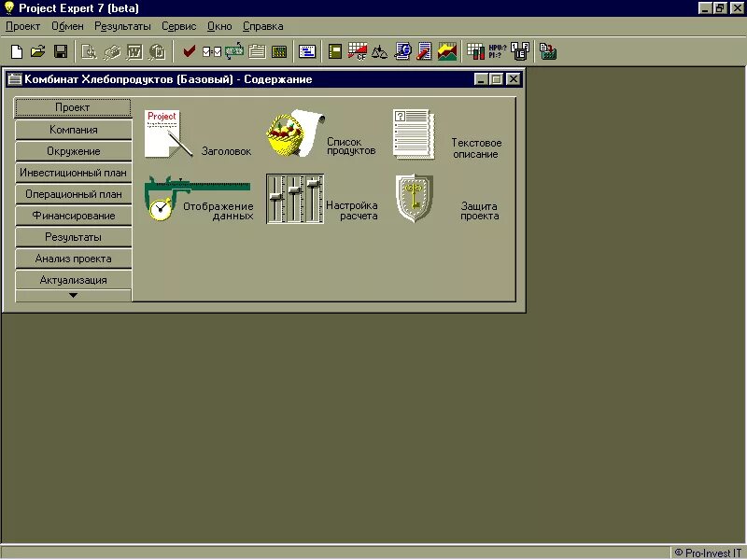Click the print preview magnifier toolbar icon
747x560 pixels.
pos(89,51)
